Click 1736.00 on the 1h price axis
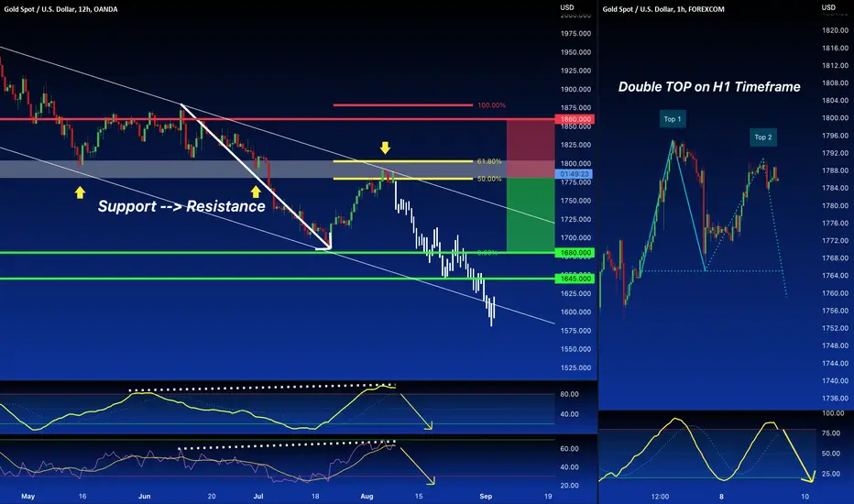Viewport: 854px width, 504px height. click(835, 399)
